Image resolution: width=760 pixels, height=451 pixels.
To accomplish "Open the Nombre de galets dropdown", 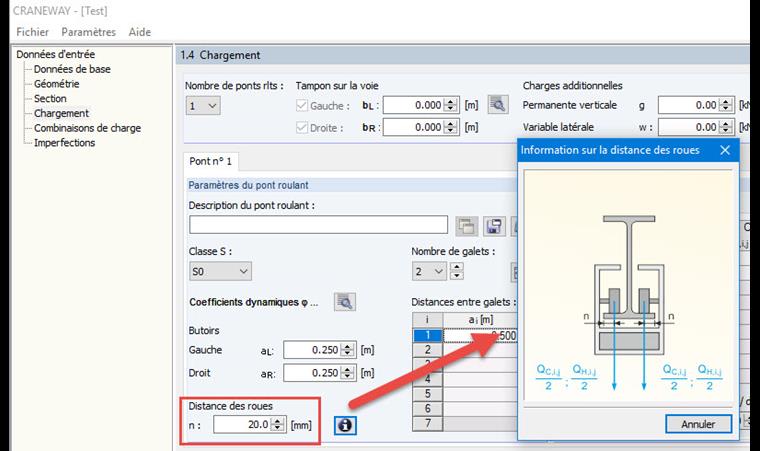I will pyautogui.click(x=429, y=272).
